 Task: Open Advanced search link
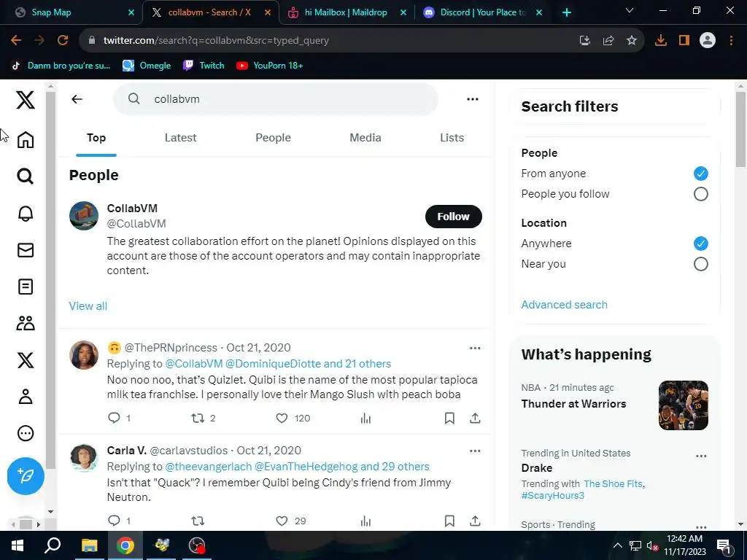564,304
